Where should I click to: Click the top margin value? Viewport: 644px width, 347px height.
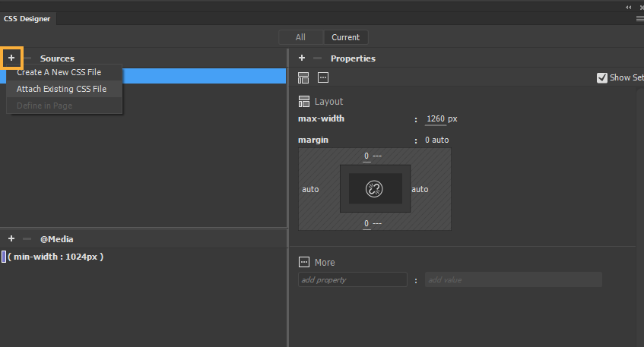(x=366, y=156)
